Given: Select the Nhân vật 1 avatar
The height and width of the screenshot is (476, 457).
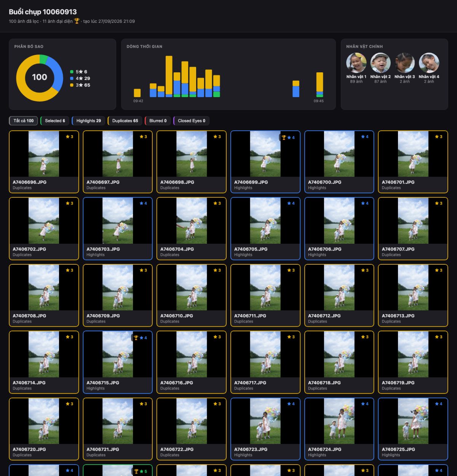Looking at the screenshot, I should (356, 63).
